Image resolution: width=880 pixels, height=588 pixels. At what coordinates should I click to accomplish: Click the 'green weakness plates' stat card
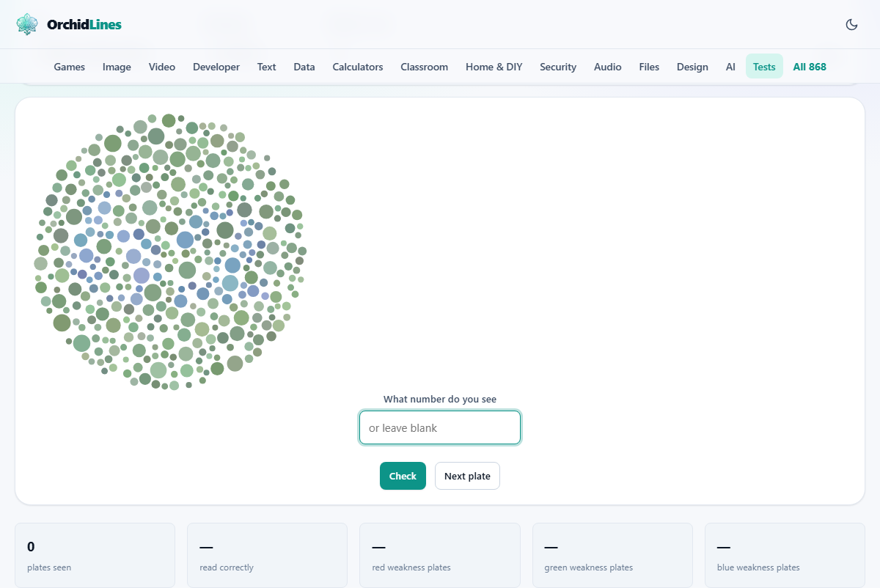click(612, 555)
